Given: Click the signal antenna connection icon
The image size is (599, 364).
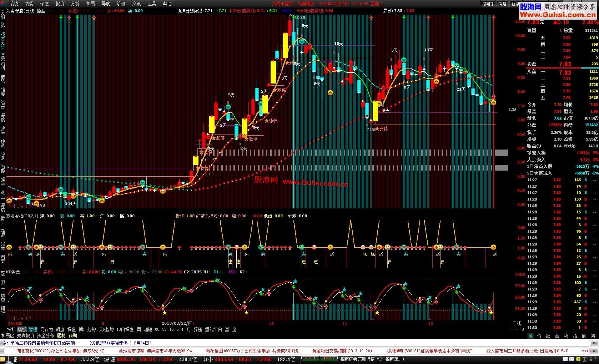Looking at the screenshot, I should click(585, 359).
